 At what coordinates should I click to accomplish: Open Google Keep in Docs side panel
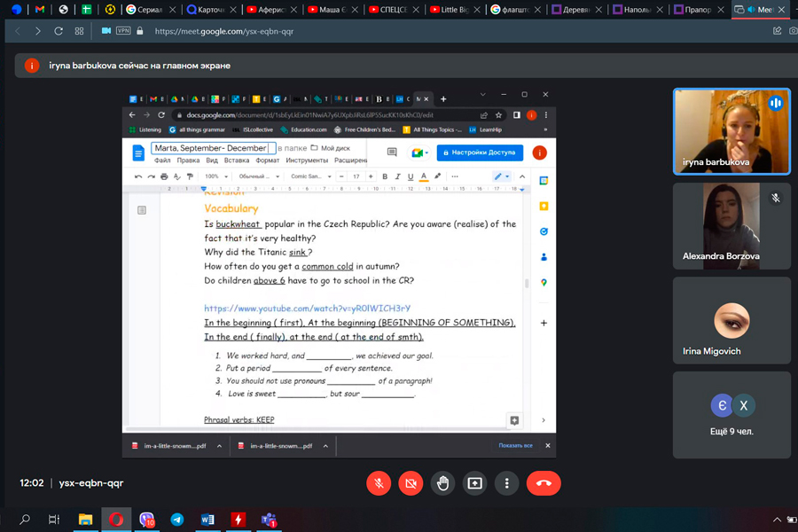[x=544, y=207]
